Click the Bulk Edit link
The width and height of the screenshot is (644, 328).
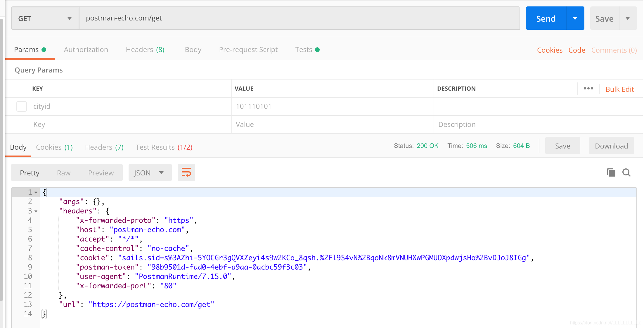[620, 89]
